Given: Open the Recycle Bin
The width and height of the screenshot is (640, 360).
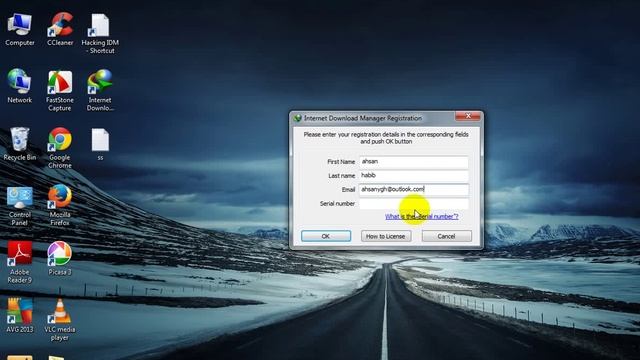Looking at the screenshot, I should (20, 144).
